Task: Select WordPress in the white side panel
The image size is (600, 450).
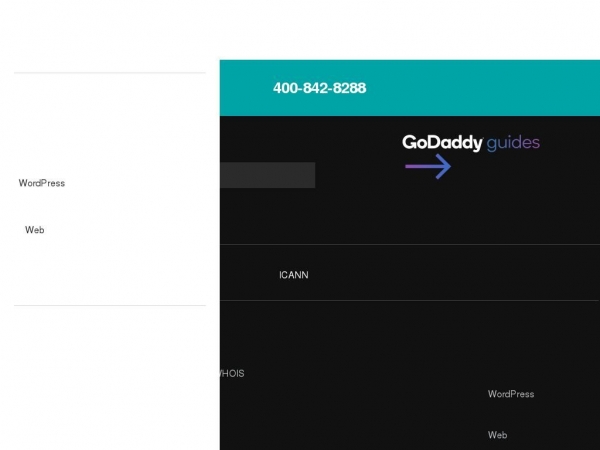Action: (x=42, y=183)
